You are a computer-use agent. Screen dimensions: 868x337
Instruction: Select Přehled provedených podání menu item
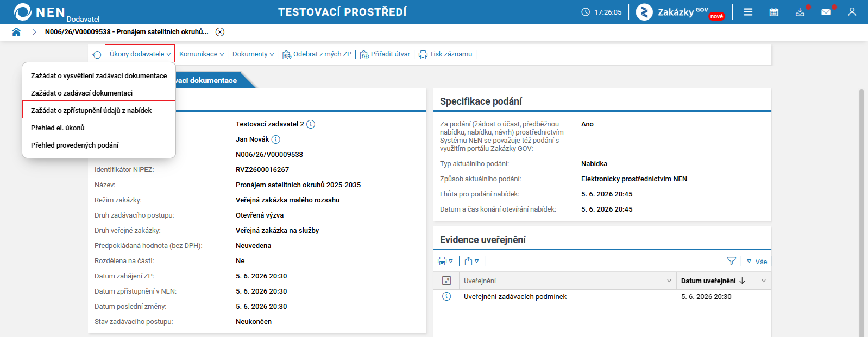[x=99, y=145]
